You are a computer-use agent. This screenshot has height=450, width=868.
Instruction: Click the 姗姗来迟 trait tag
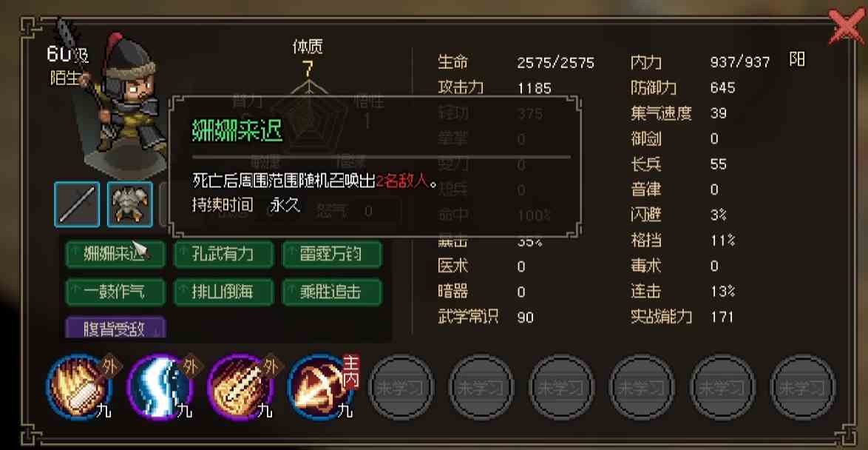[115, 255]
